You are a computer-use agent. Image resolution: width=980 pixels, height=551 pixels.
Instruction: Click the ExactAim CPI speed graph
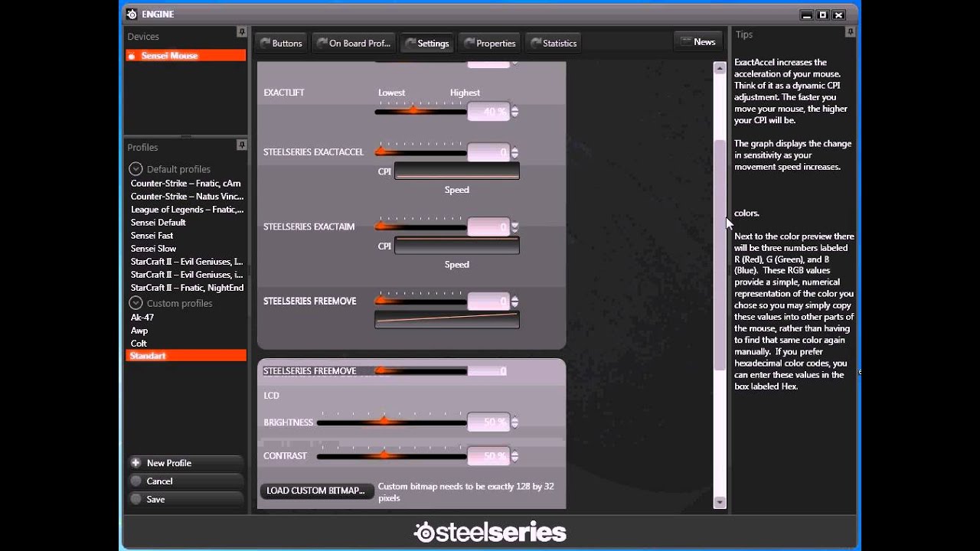[457, 246]
